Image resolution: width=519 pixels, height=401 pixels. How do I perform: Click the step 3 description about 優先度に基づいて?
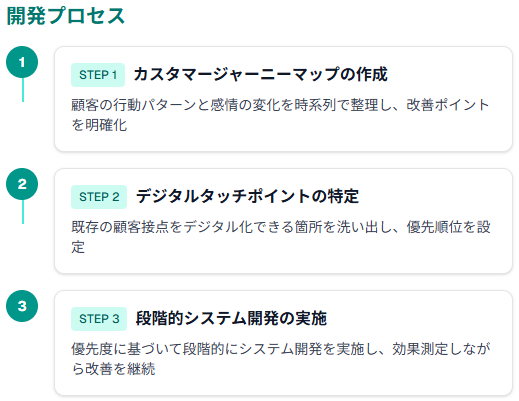click(x=281, y=359)
